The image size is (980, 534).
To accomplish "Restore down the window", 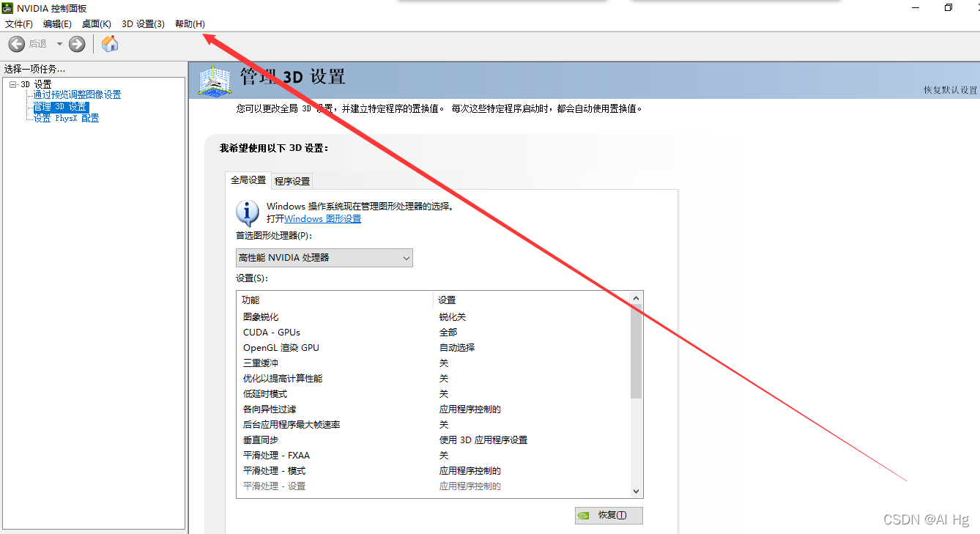I will click(x=949, y=7).
